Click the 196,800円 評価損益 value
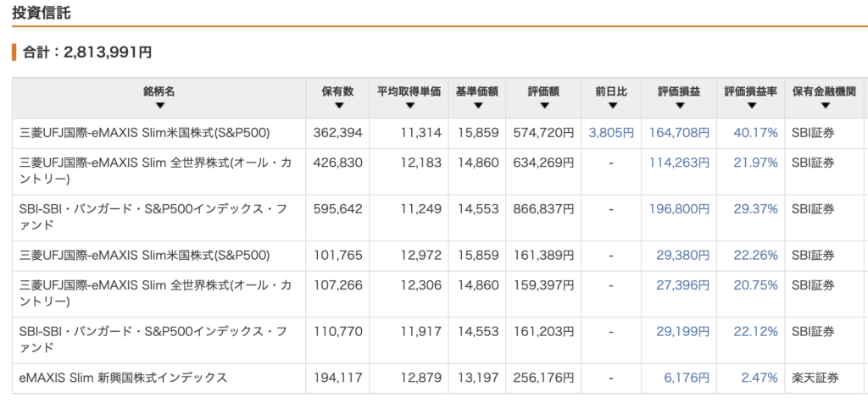 (679, 209)
